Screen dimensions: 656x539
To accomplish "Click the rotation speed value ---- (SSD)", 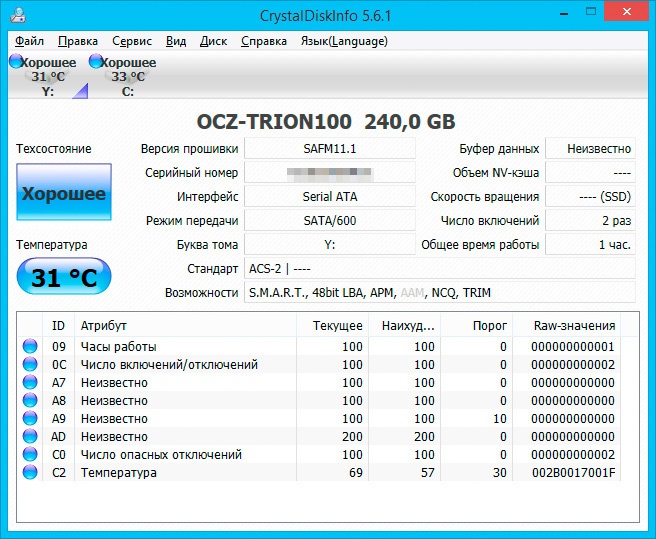I will pos(590,196).
